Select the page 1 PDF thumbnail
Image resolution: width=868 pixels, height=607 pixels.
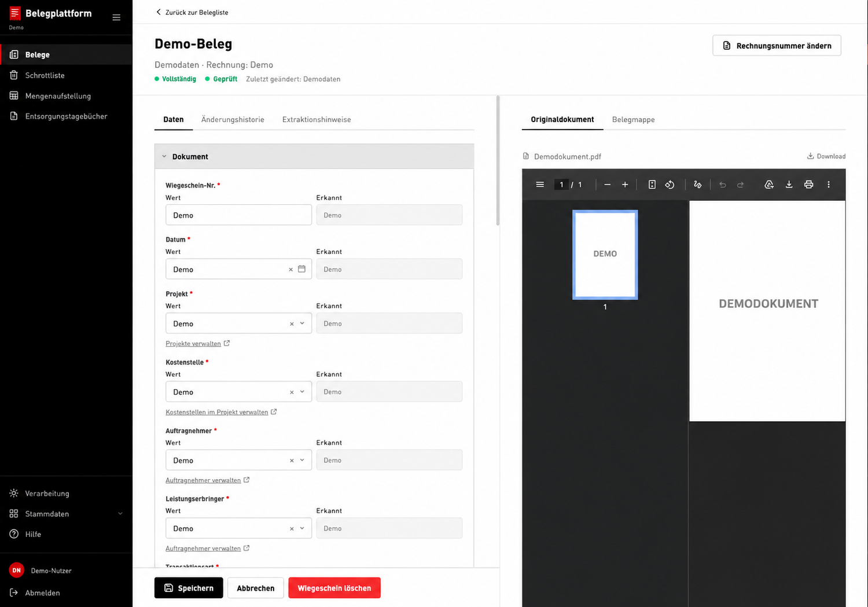coord(605,255)
